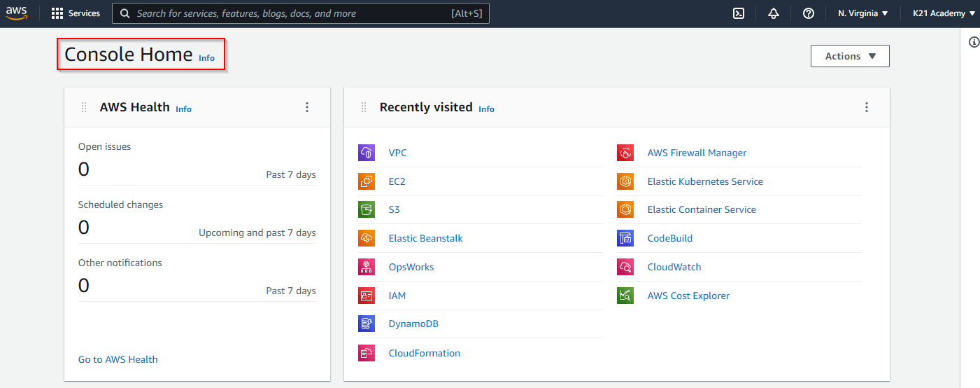Click the S3 bucket icon
The width and height of the screenshot is (980, 388).
click(x=367, y=209)
